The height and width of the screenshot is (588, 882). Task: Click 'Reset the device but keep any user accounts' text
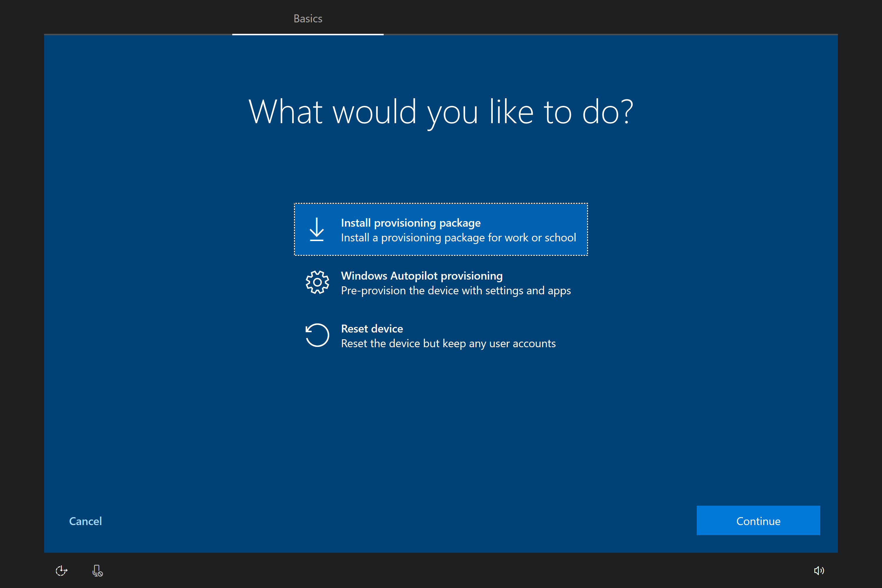(448, 343)
